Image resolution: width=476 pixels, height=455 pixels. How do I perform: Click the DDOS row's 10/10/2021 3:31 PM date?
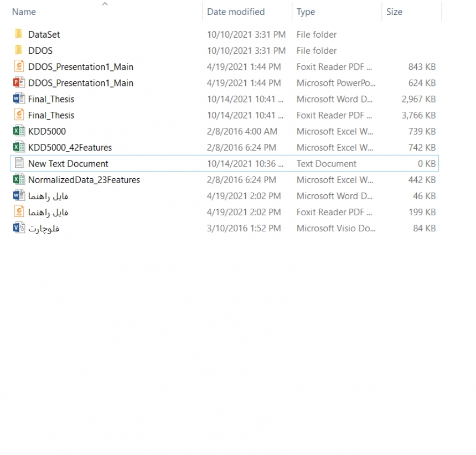click(246, 51)
